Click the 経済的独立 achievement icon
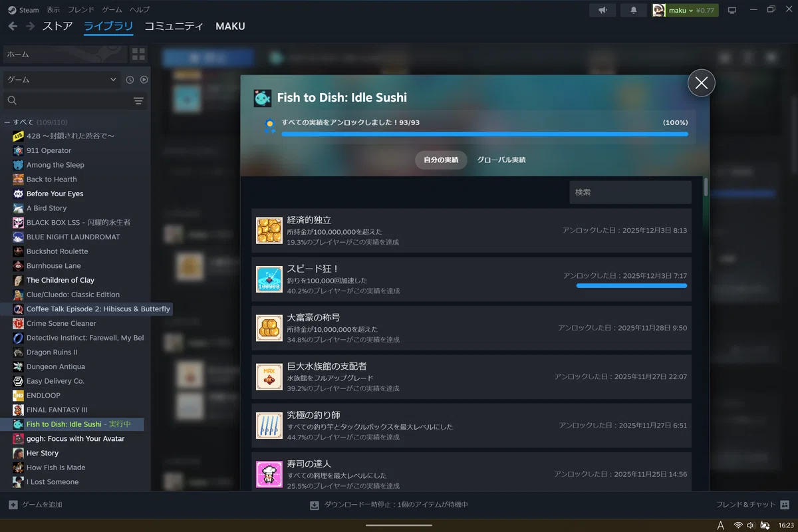The width and height of the screenshot is (798, 532). point(269,230)
